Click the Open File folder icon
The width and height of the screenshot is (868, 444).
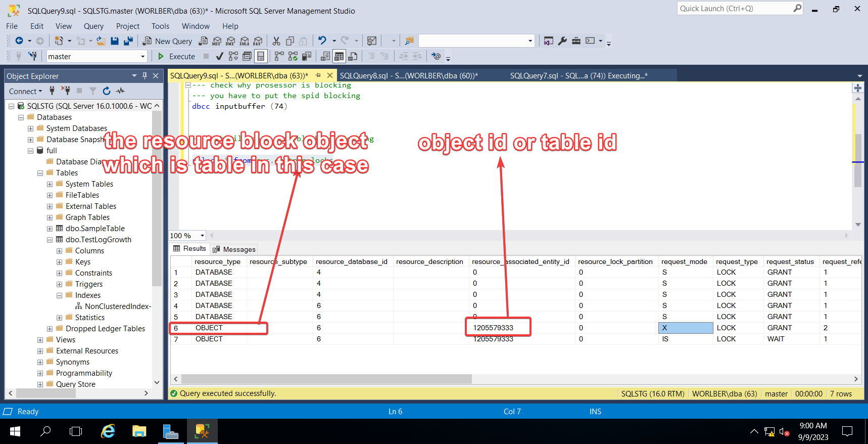(101, 41)
